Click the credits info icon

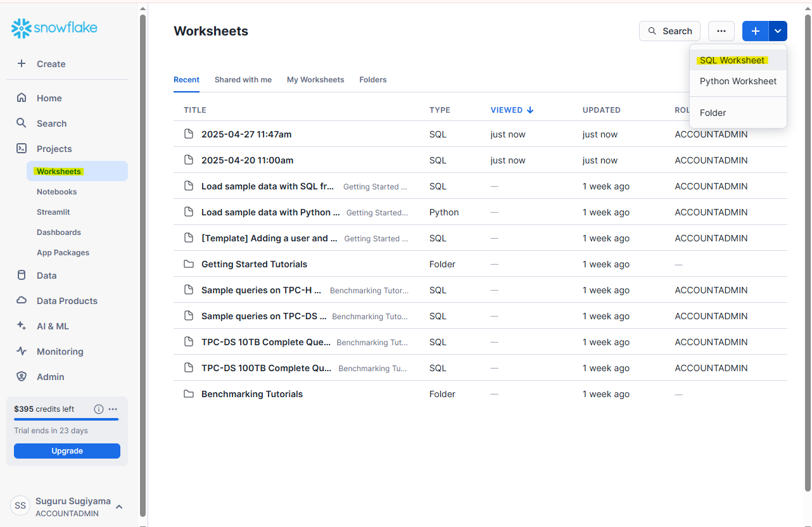[x=99, y=409]
